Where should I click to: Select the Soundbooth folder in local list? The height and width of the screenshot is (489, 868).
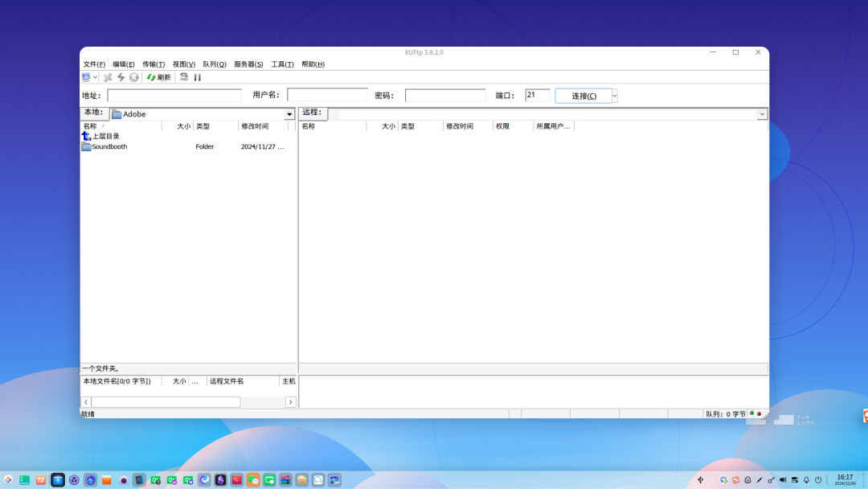point(108,146)
